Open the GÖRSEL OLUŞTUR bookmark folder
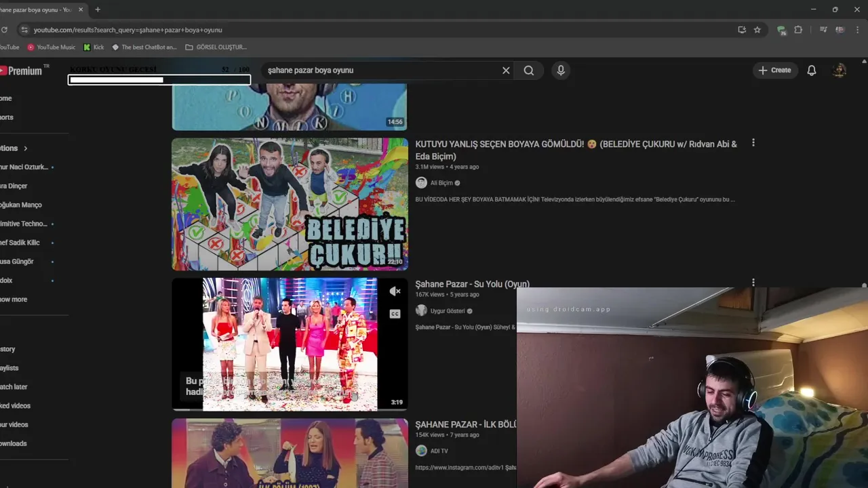Screen dimensions: 868x488 216,47
